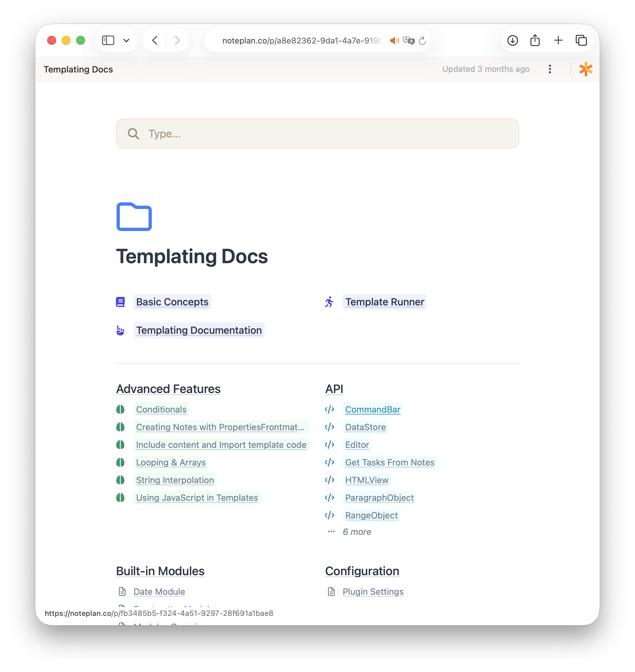The width and height of the screenshot is (635, 672).
Task: Expand the '6 more' API items
Action: pos(357,532)
